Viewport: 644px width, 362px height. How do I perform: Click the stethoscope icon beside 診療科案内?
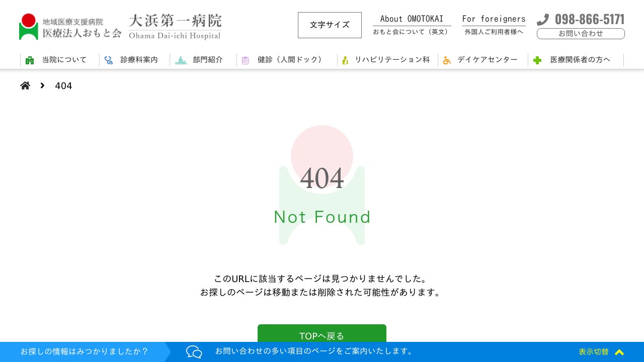(109, 60)
